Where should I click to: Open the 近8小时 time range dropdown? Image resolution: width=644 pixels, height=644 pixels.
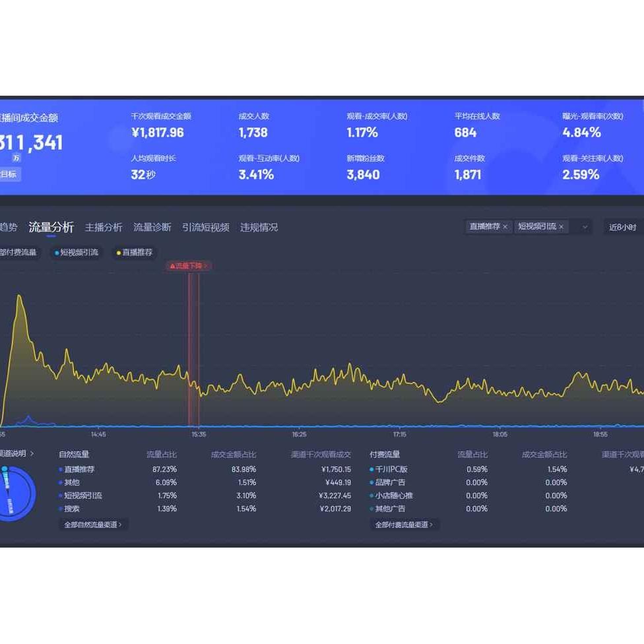point(622,227)
